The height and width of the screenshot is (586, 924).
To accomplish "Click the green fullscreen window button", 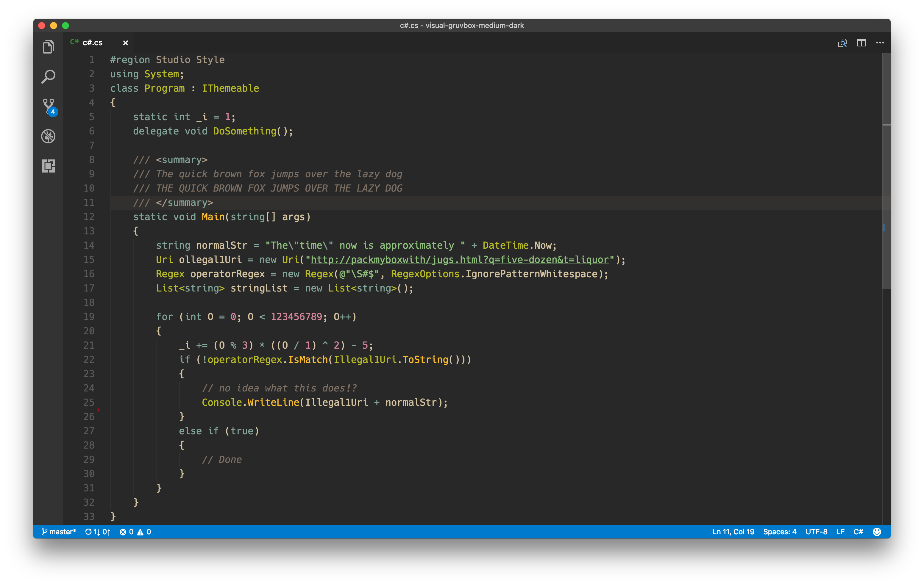I will click(x=65, y=26).
